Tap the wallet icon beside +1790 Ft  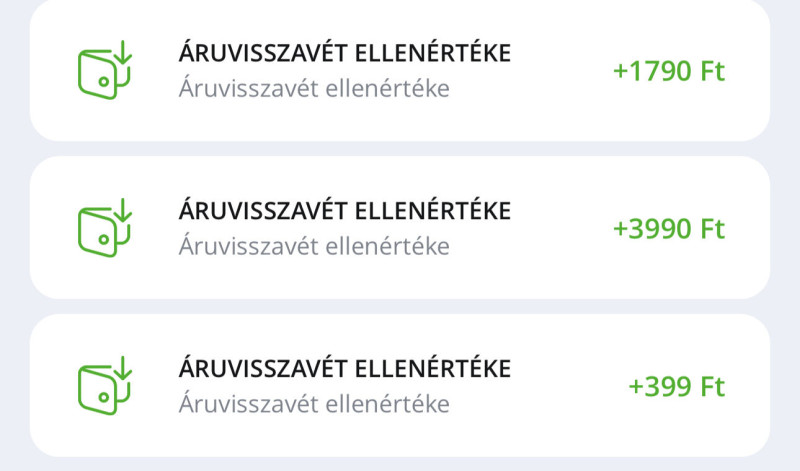pyautogui.click(x=105, y=70)
